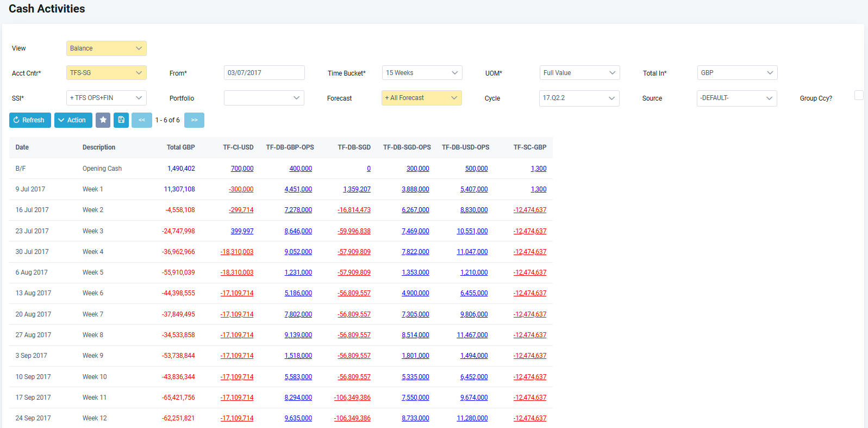Open the Total In GBP dropdown
Image resolution: width=868 pixels, height=428 pixels.
(x=737, y=73)
